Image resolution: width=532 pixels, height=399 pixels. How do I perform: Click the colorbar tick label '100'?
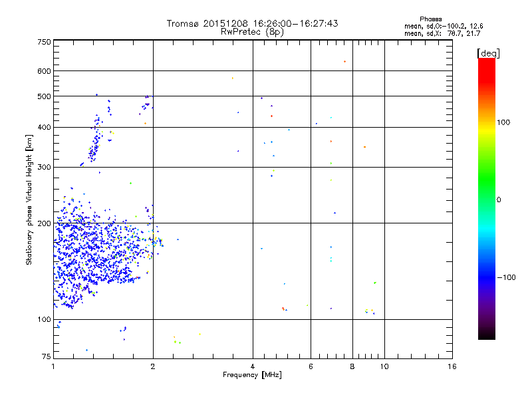pyautogui.click(x=503, y=122)
